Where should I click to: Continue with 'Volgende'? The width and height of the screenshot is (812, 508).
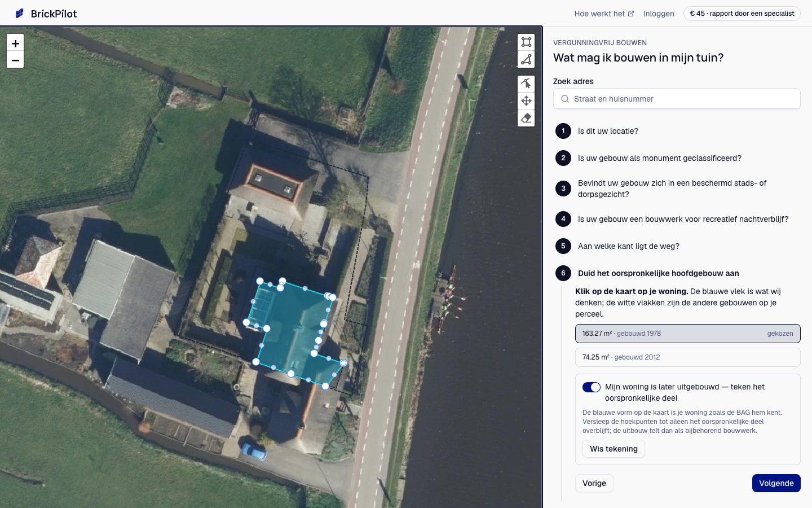[x=776, y=483]
